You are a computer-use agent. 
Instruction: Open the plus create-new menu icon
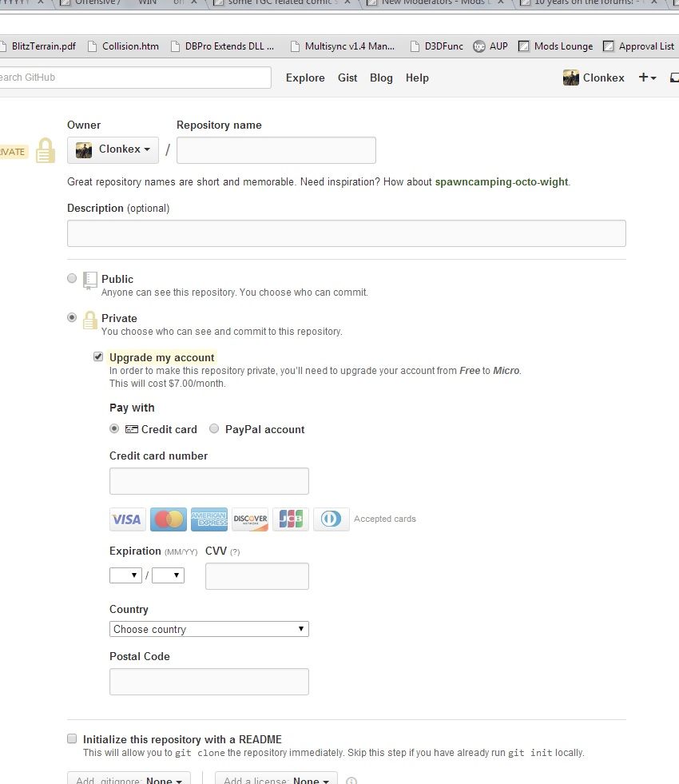click(x=647, y=78)
